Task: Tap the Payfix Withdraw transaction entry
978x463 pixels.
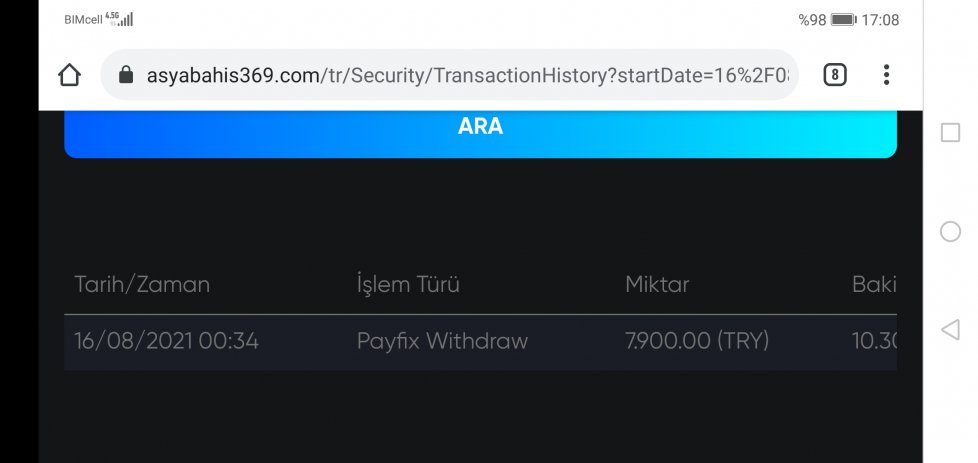Action: 442,341
